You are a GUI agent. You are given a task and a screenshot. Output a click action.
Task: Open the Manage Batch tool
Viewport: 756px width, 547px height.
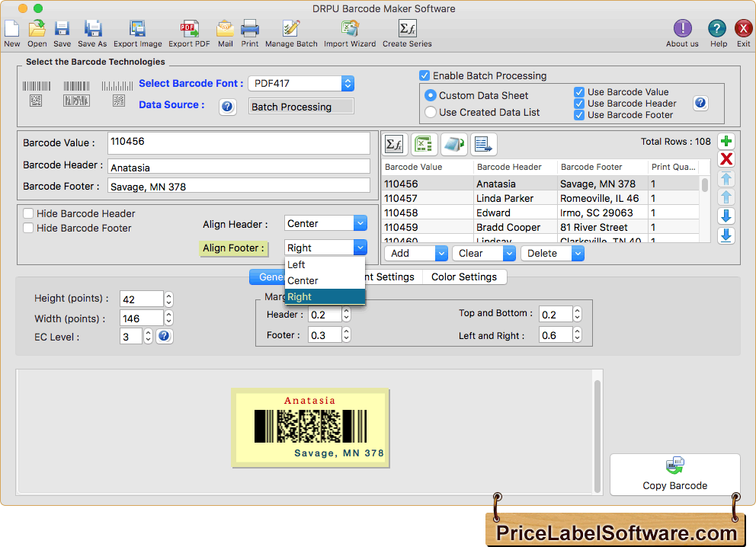(x=291, y=29)
